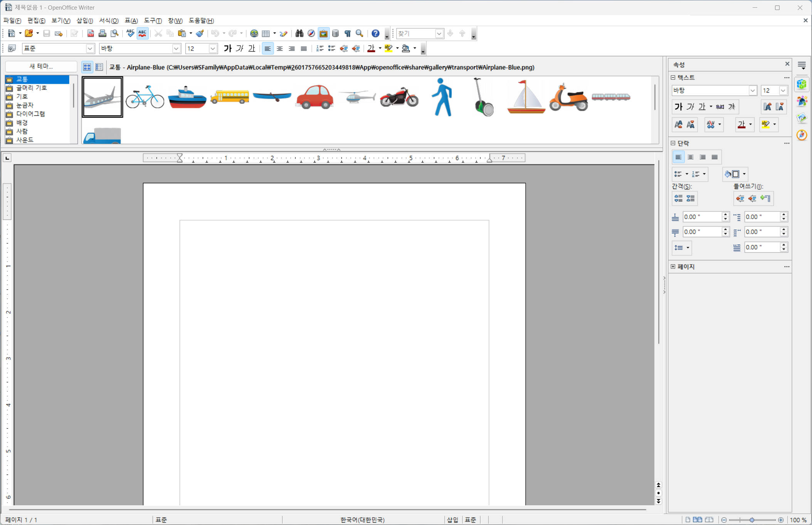Activate the Clone Formatting paintbrush
This screenshot has width=812, height=525.
pyautogui.click(x=200, y=34)
